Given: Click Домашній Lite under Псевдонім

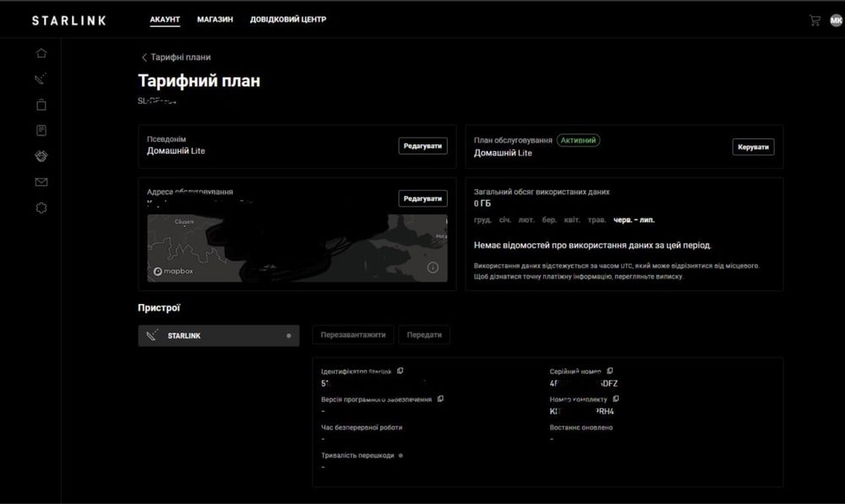Looking at the screenshot, I should [176, 151].
